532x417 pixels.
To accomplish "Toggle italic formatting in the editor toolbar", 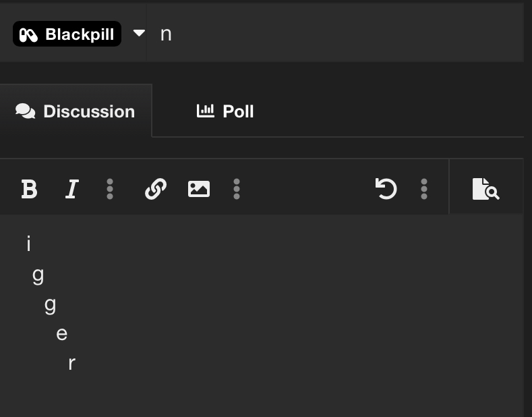I will point(72,189).
